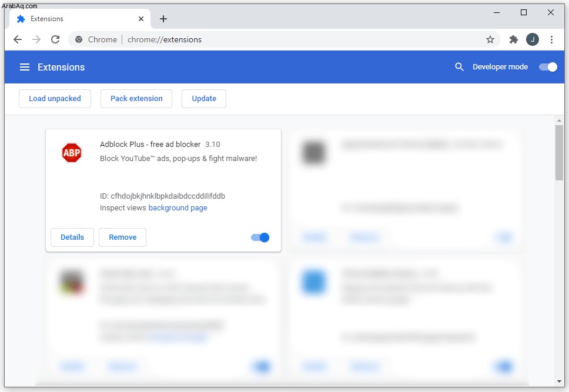Close the Extensions tab

[x=141, y=19]
